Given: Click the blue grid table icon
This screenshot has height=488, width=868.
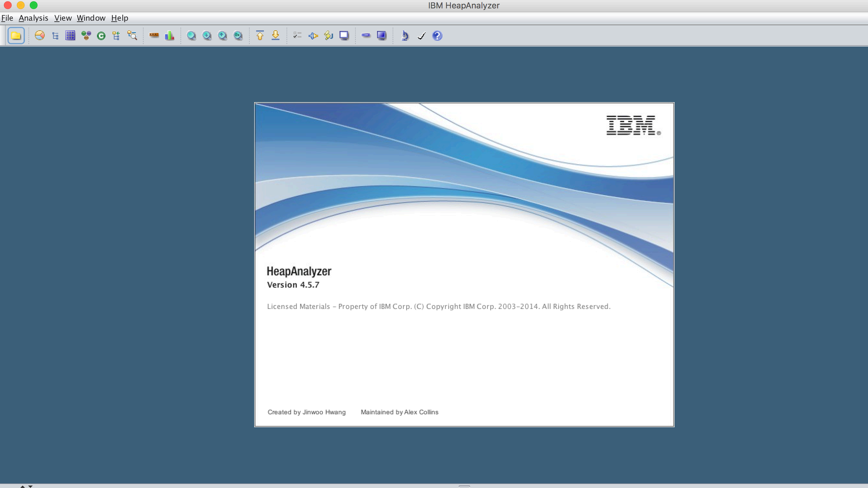Looking at the screenshot, I should coord(71,35).
